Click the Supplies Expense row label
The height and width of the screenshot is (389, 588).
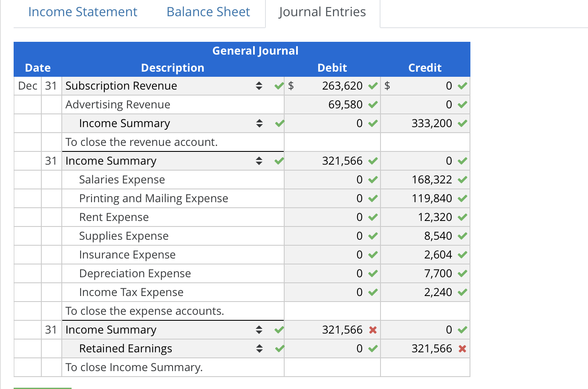[124, 236]
